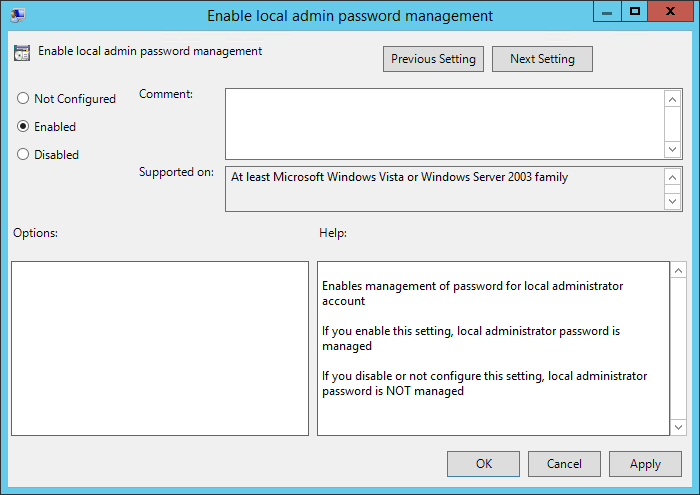
Task: Maximize the policy setting window
Action: click(634, 11)
